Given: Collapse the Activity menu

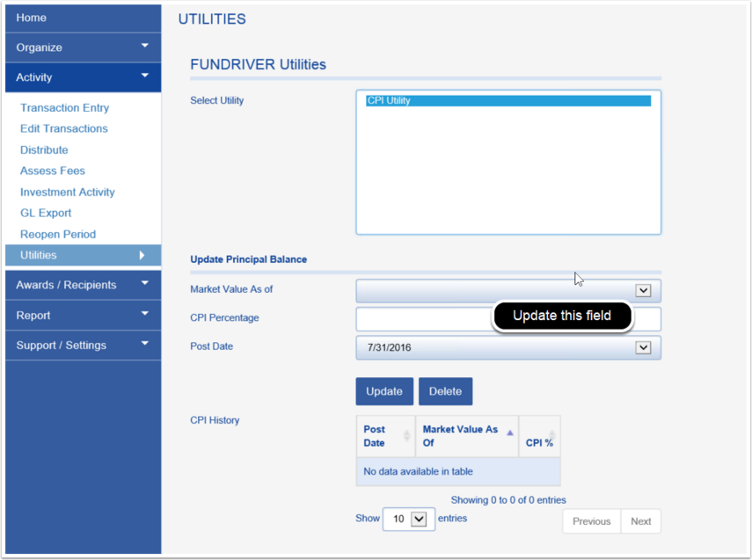Looking at the screenshot, I should 83,77.
